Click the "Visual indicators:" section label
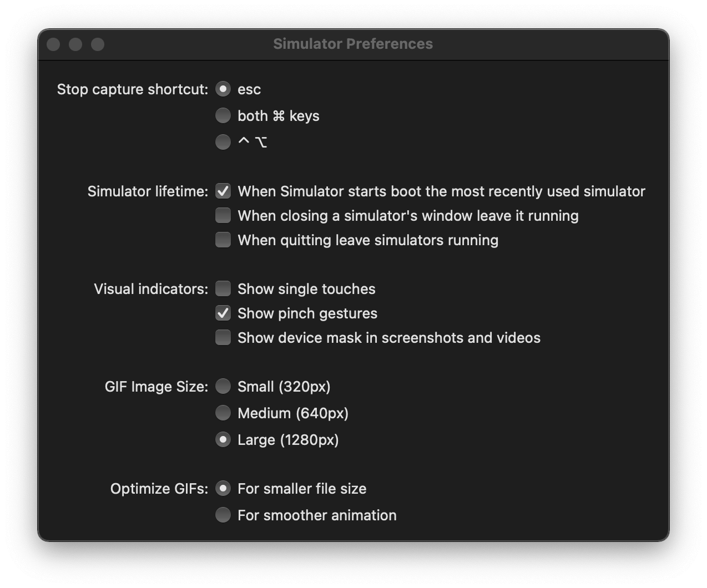This screenshot has width=707, height=588. [150, 288]
